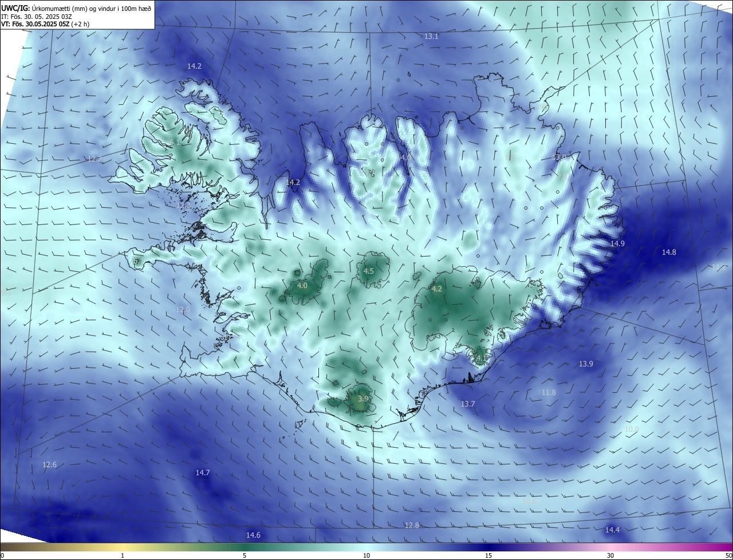Click the 12.8 value label on the map
Image resolution: width=733 pixels, height=560 pixels.
point(412,526)
